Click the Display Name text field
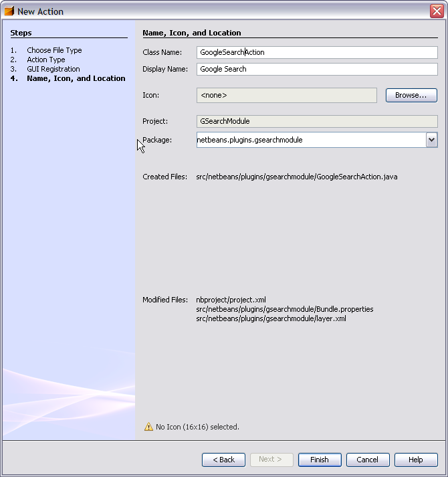This screenshot has height=477, width=448. point(317,69)
